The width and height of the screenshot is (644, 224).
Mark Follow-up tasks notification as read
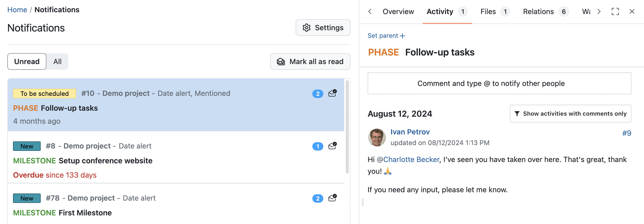click(x=332, y=93)
